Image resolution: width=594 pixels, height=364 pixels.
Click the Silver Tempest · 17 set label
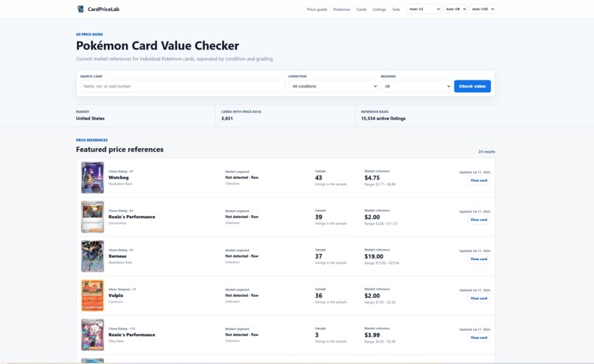point(122,290)
